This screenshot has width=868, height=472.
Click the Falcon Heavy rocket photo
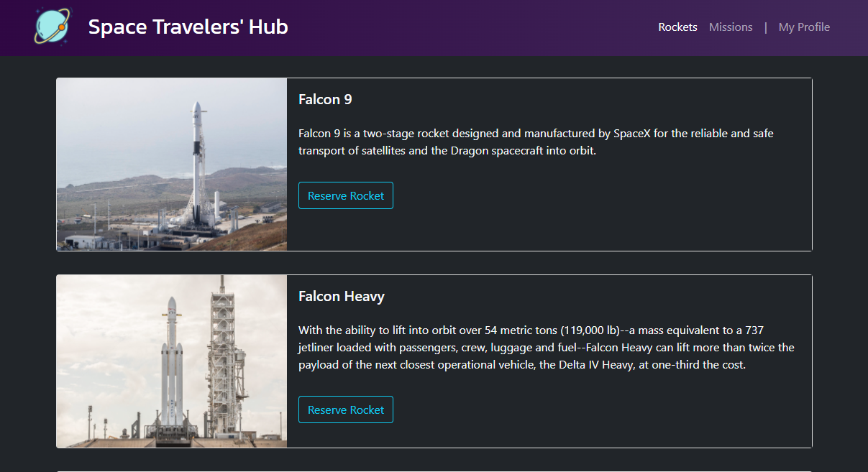[x=171, y=361]
